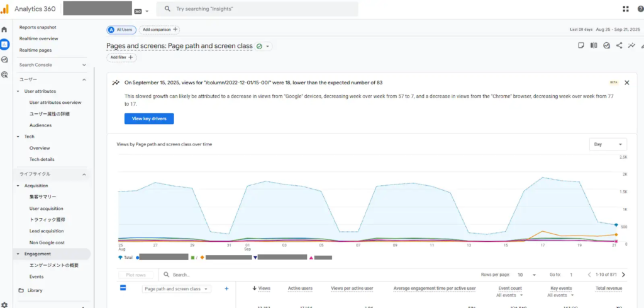Open the Explore icon in left rail
The width and height of the screenshot is (644, 308).
tap(5, 59)
